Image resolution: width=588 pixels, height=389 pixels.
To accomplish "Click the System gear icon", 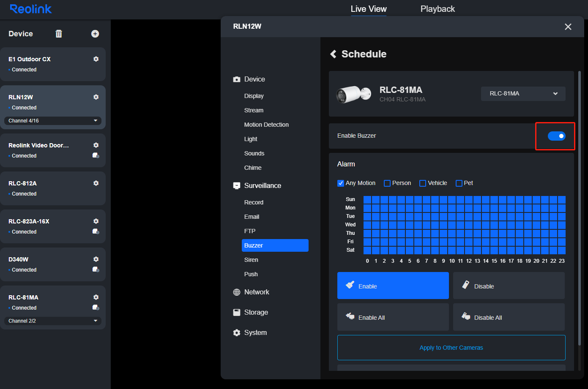I will [x=237, y=333].
